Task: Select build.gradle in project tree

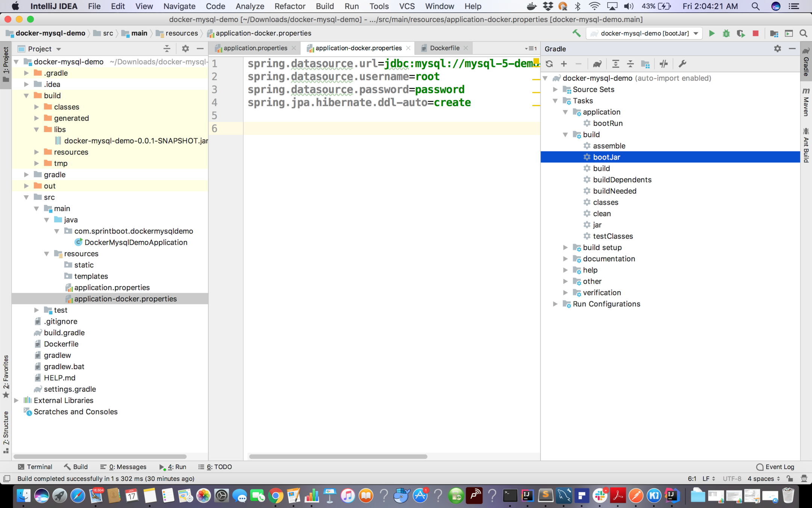Action: coord(64,333)
